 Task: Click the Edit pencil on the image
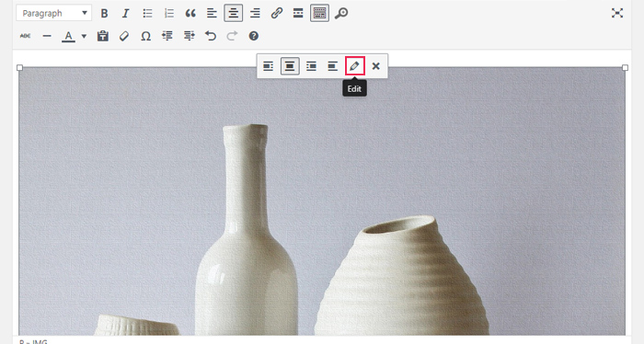[x=355, y=65]
